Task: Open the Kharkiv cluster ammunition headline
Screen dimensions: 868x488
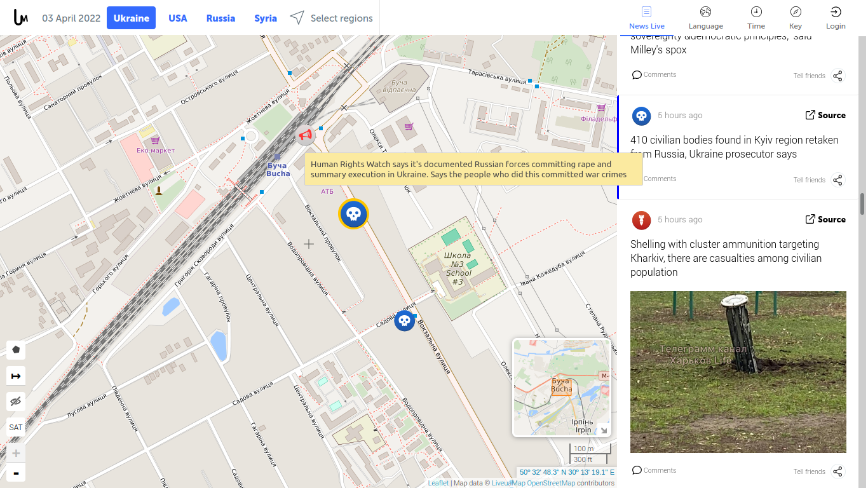Action: [726, 258]
